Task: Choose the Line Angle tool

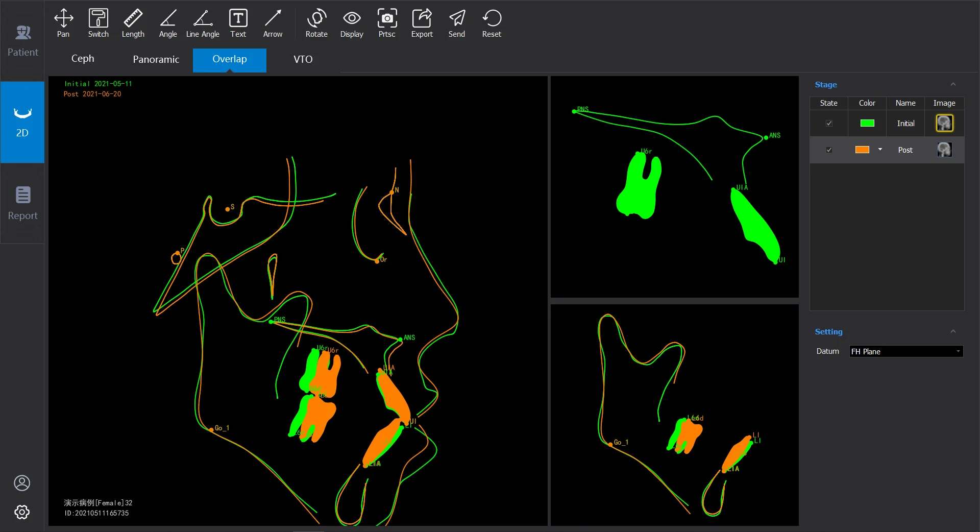Action: pyautogui.click(x=203, y=23)
